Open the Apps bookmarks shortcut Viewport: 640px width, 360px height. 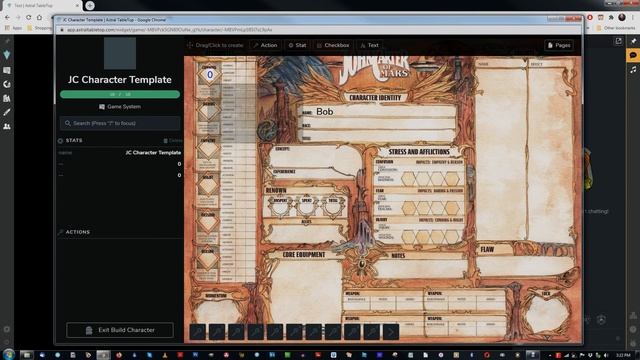click(13, 28)
